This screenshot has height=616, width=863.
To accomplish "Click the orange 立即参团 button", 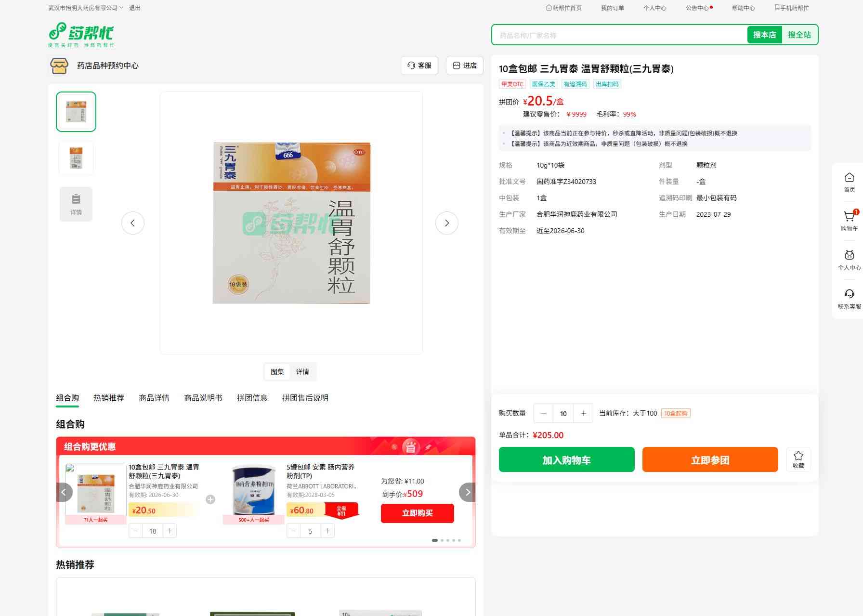I will (x=710, y=459).
